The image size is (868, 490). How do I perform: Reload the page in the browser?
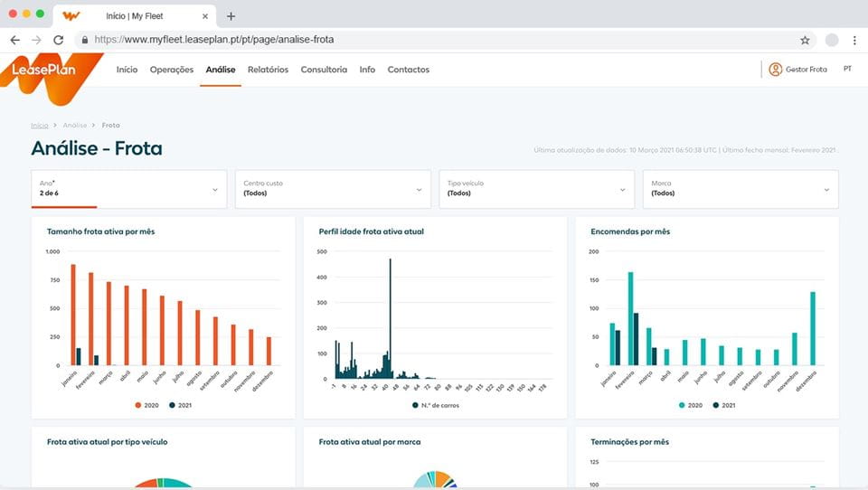[59, 40]
